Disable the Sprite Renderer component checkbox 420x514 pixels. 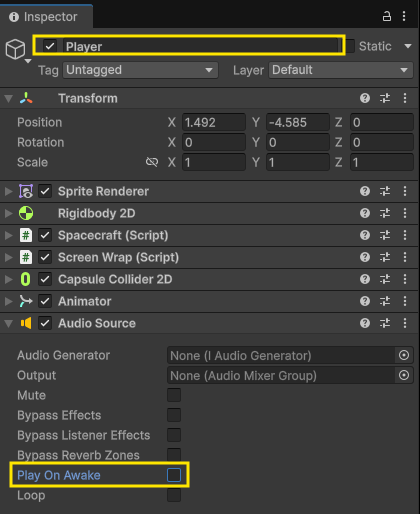click(x=45, y=191)
